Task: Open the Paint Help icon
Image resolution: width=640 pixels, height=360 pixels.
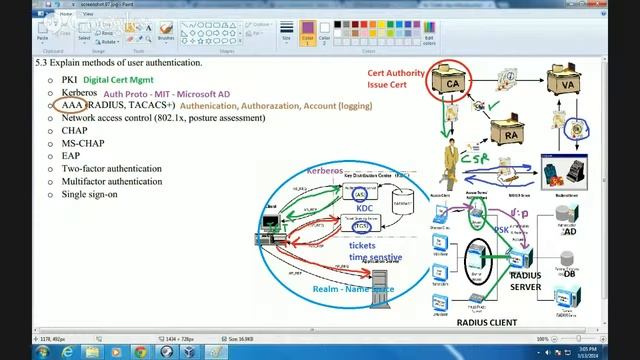Action: click(603, 13)
